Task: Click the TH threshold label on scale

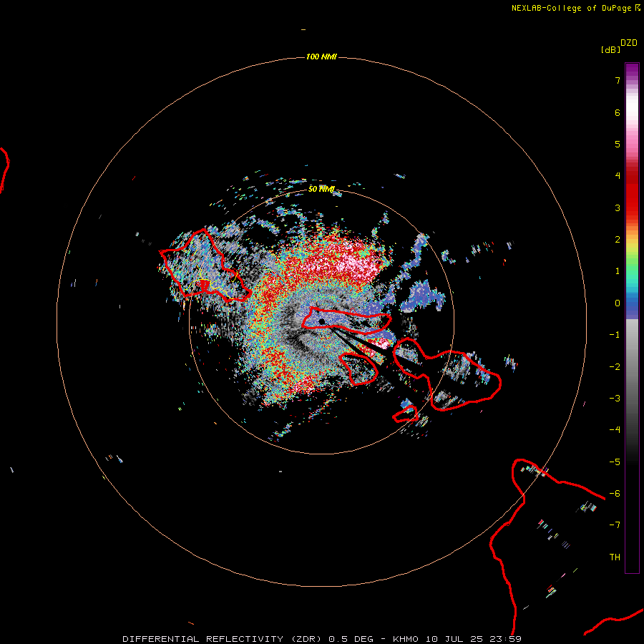Action: (615, 557)
